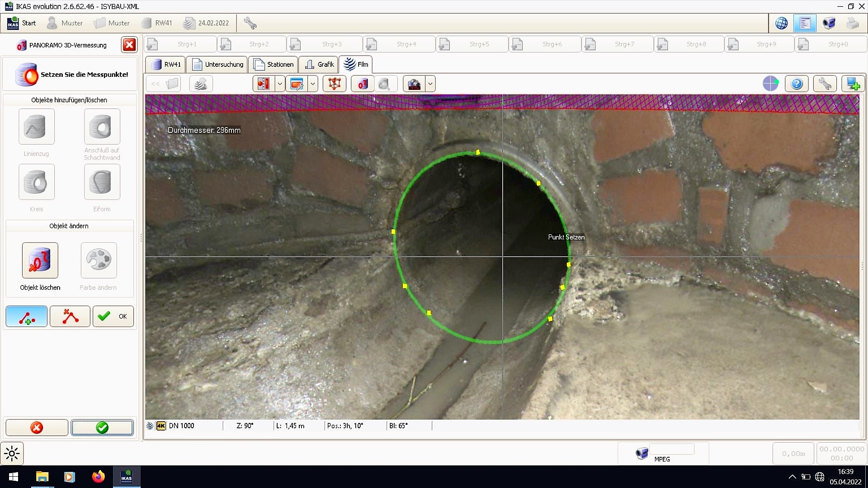
Task: Switch to the Stationen tab
Action: tap(274, 65)
